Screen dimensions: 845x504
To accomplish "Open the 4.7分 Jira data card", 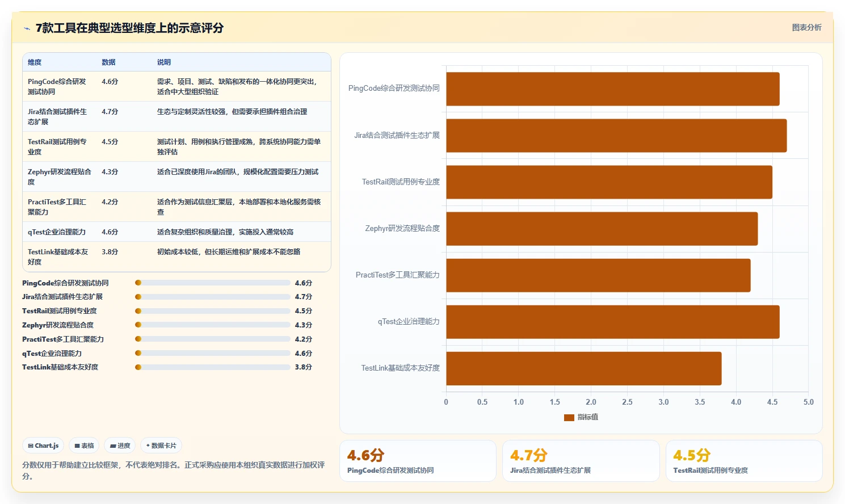I will click(x=581, y=461).
